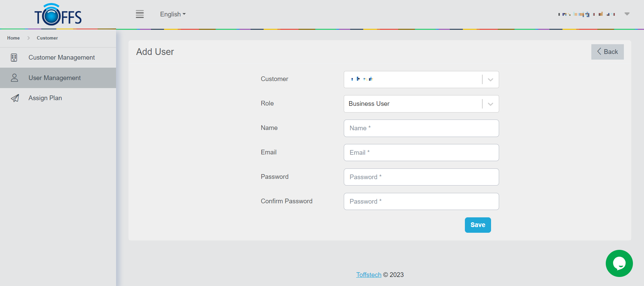Click the TOFFS logo

pos(58,15)
